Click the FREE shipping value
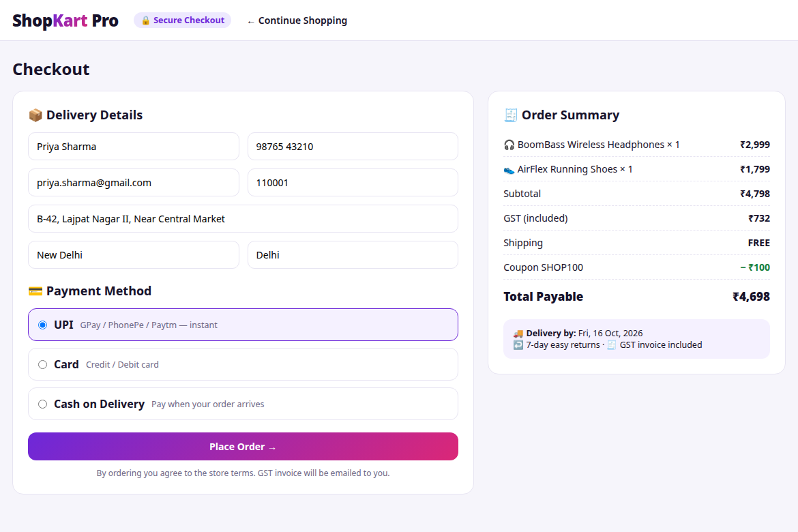Viewport: 798px width, 532px height. 759,243
